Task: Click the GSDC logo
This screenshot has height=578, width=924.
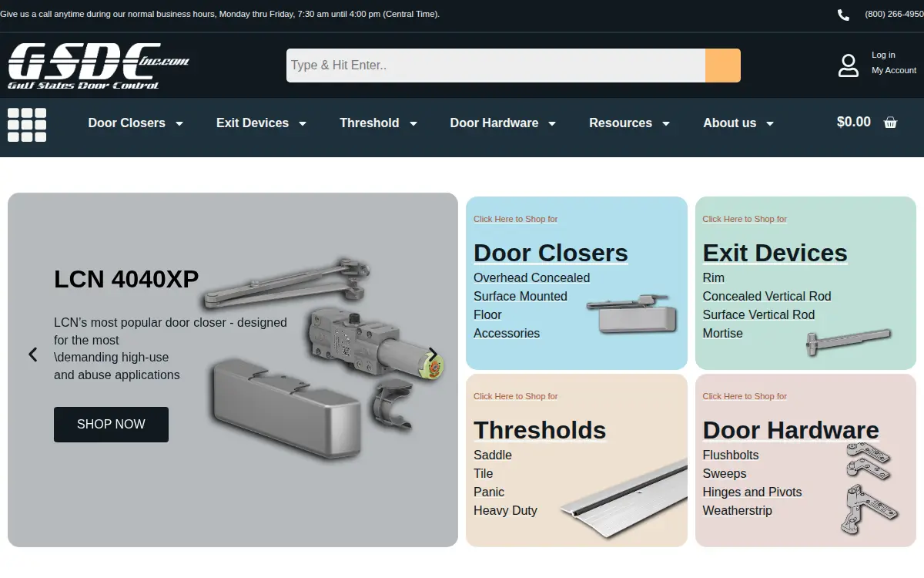Action: click(98, 66)
